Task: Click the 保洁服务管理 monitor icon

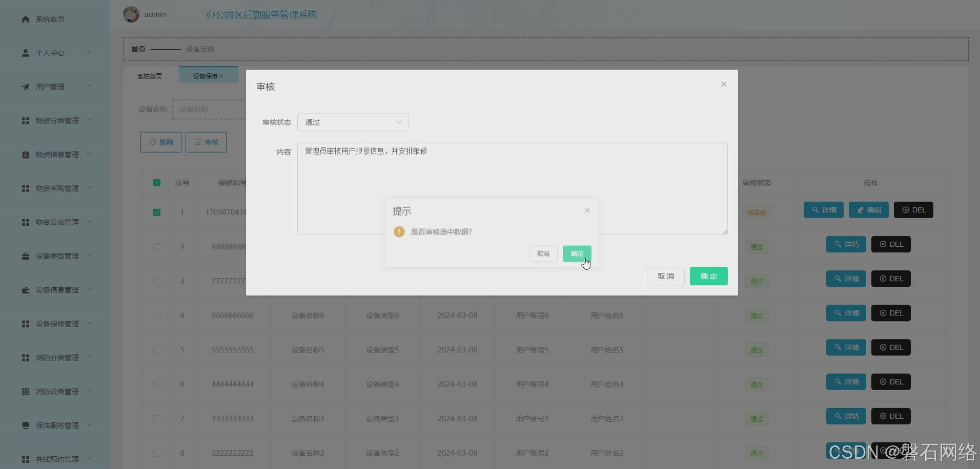Action: click(25, 424)
